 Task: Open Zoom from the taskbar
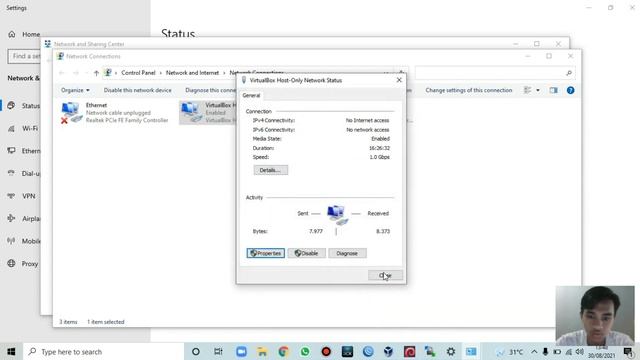pyautogui.click(x=241, y=351)
